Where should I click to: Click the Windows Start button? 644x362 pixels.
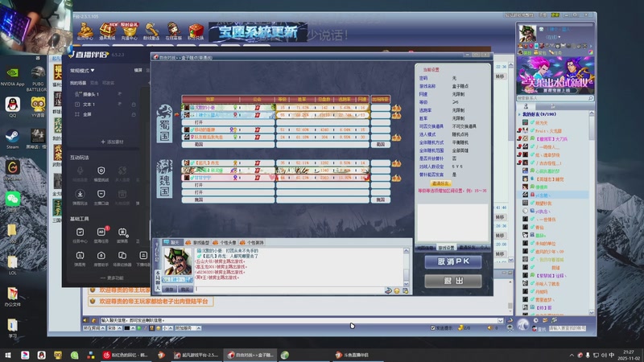8,355
